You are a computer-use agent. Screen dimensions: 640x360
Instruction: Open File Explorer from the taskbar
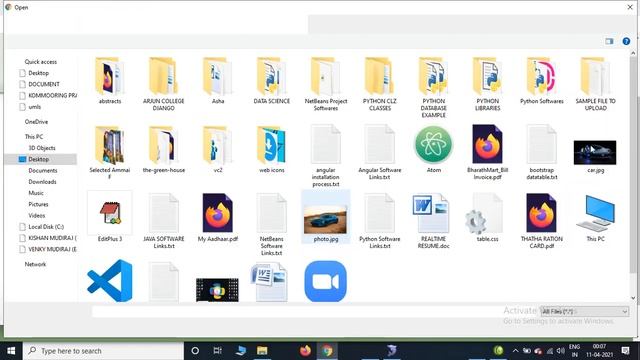262,351
